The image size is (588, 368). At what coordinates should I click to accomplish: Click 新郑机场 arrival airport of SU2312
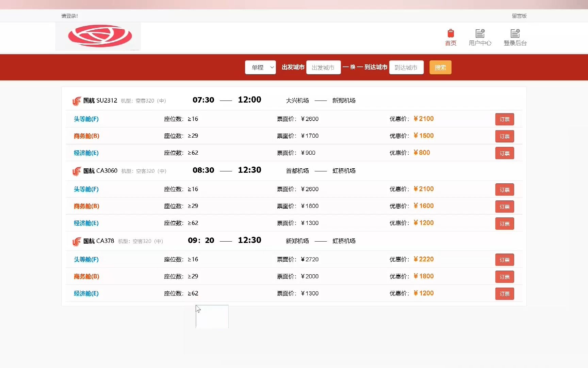[344, 101]
